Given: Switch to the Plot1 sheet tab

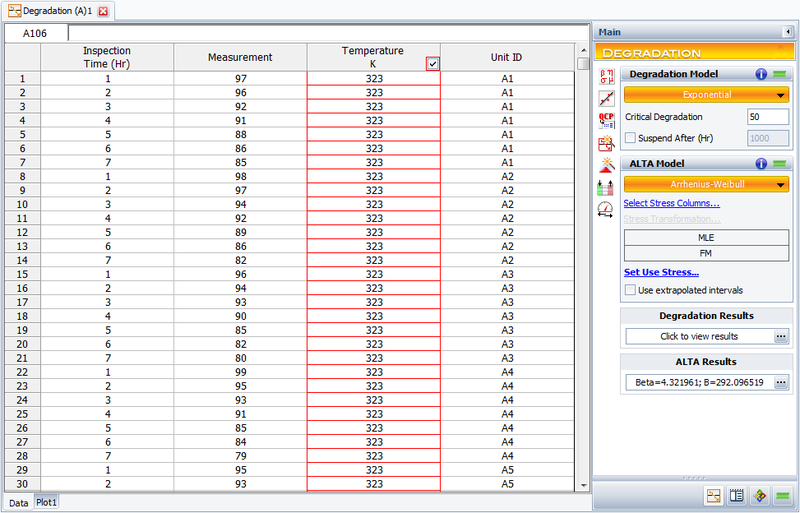Looking at the screenshot, I should [47, 502].
